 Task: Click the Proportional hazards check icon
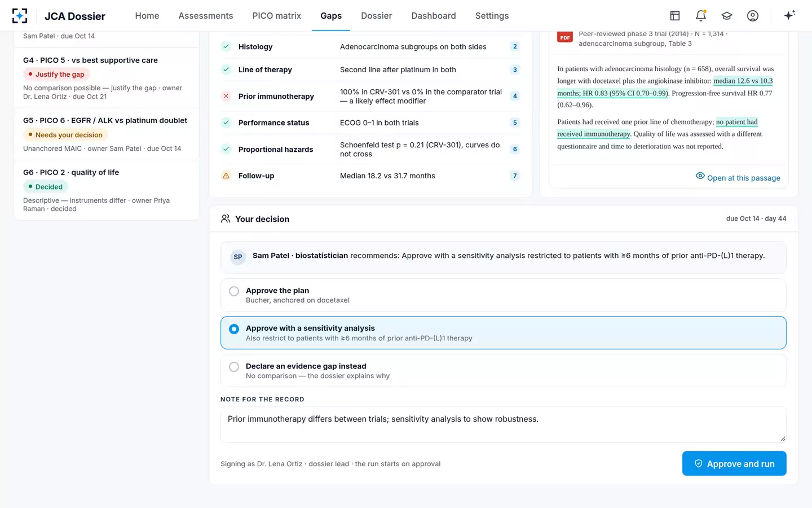(x=226, y=149)
